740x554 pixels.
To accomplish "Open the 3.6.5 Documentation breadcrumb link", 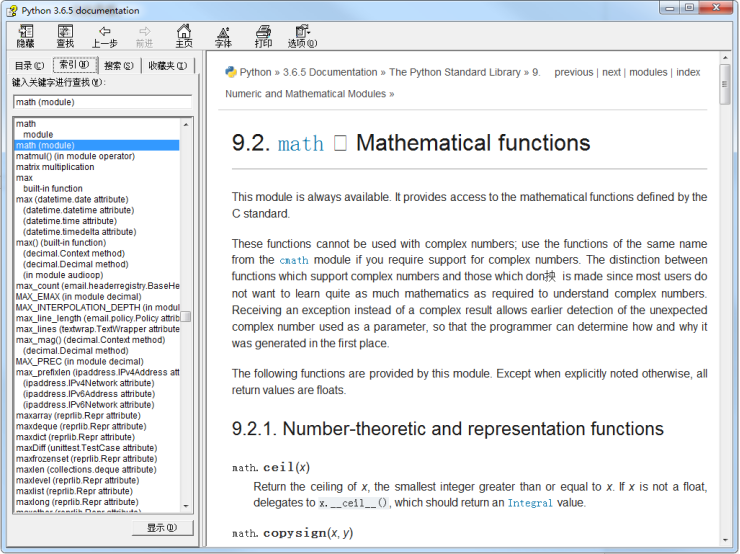I will click(330, 72).
